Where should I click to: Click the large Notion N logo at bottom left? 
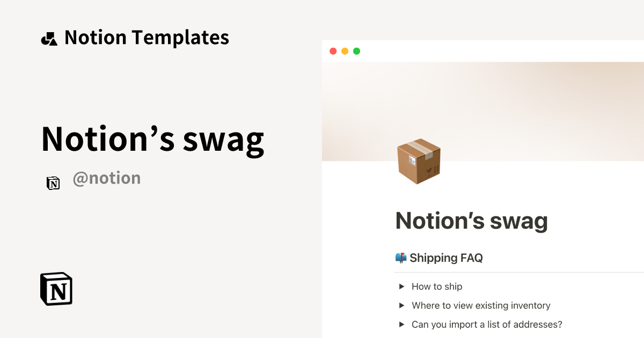pyautogui.click(x=56, y=288)
